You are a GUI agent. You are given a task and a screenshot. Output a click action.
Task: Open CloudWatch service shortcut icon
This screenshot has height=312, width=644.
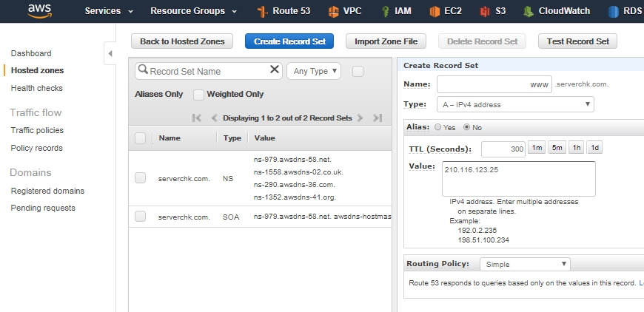[529, 12]
